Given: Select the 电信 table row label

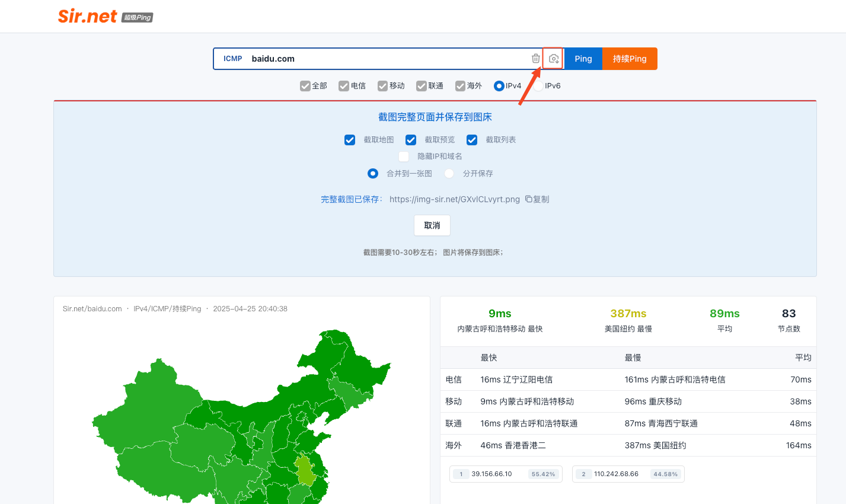Looking at the screenshot, I should coord(454,379).
